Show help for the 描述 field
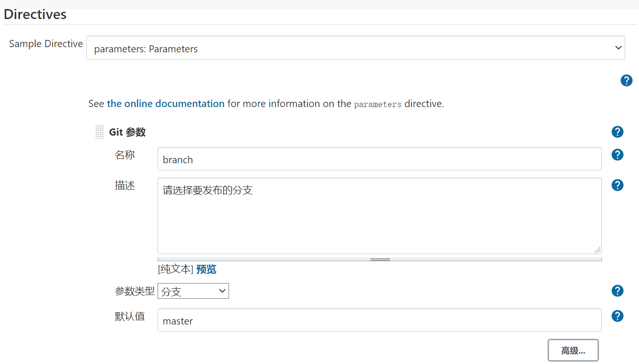Screen dimensions: 639x364 [x=618, y=185]
